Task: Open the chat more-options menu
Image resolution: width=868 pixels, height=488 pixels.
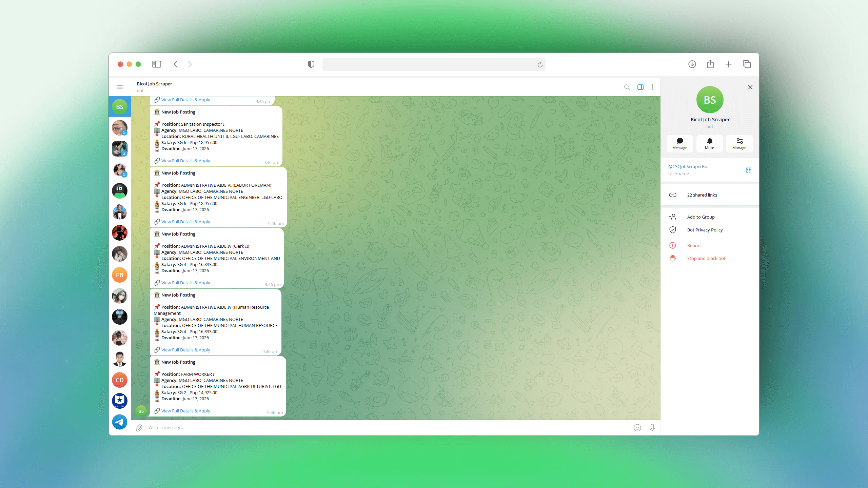Action: 652,87
